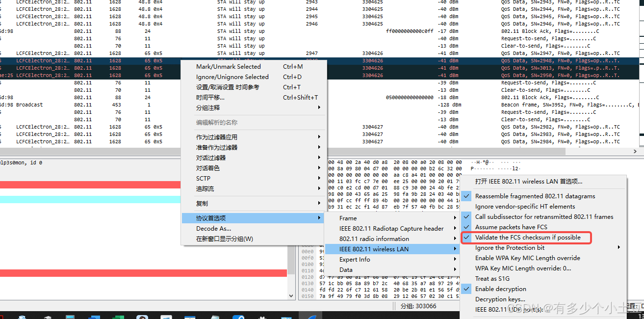Toggle Assume packets have FCS
This screenshot has height=319, width=644.
(543, 227)
